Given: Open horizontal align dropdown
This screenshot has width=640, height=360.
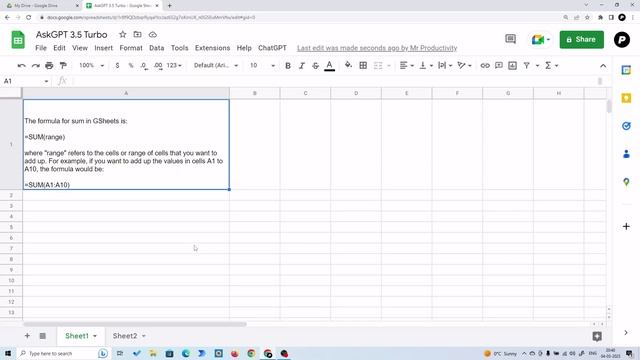Looking at the screenshot, I should pos(407,65).
